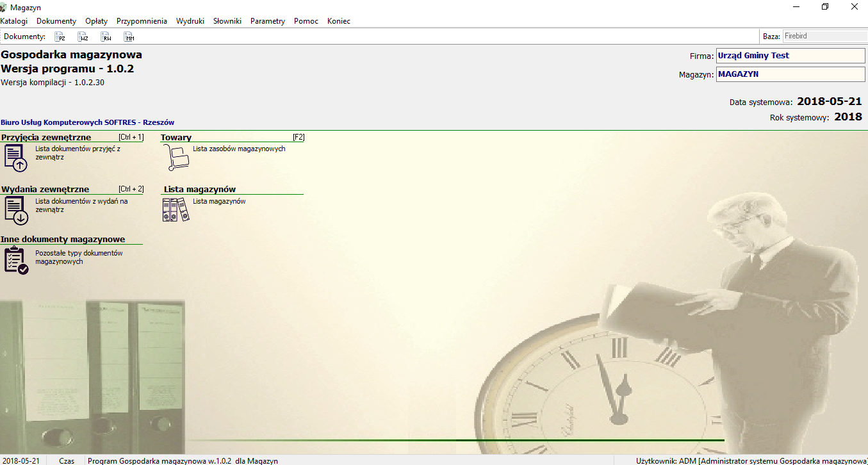Open the Dokumenty menu
The width and height of the screenshot is (868, 465).
click(56, 21)
